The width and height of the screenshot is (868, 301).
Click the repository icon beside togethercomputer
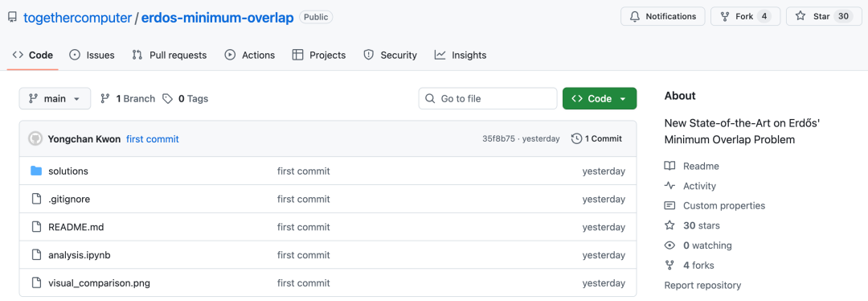[12, 17]
